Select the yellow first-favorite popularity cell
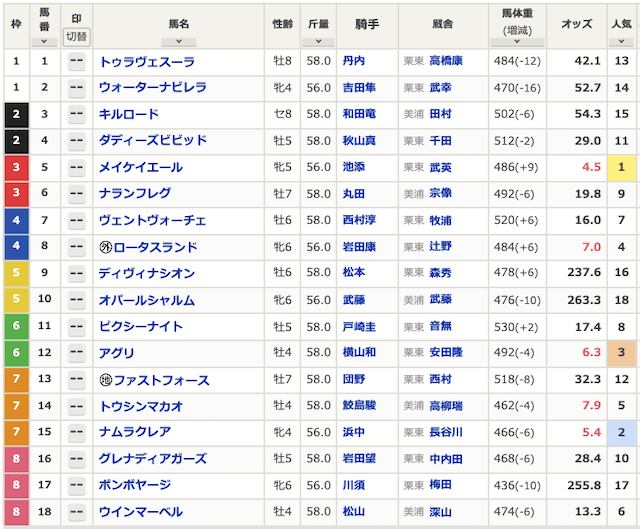This screenshot has height=529, width=640. [621, 168]
